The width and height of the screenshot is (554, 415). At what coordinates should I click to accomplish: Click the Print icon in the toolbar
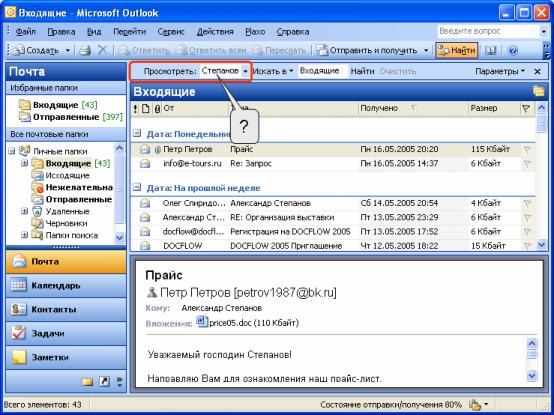coord(85,51)
